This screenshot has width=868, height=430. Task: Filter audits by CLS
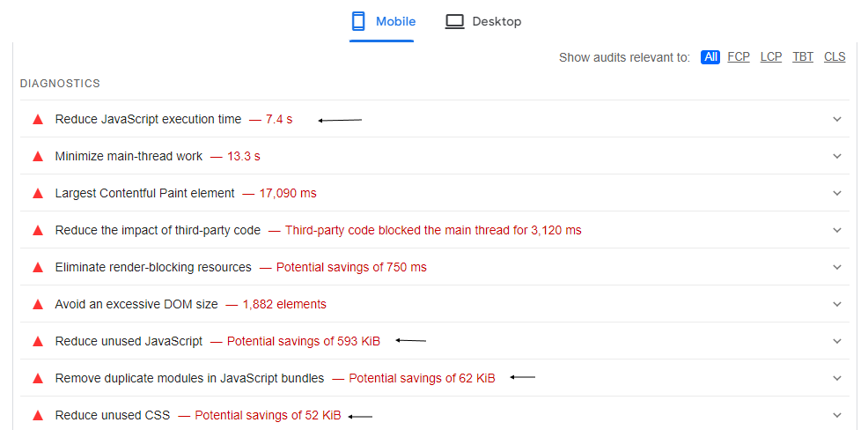click(835, 57)
